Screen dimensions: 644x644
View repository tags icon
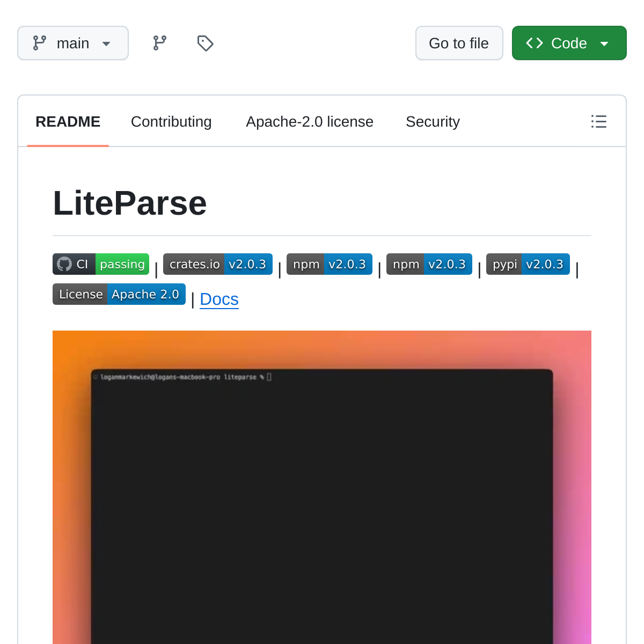205,43
